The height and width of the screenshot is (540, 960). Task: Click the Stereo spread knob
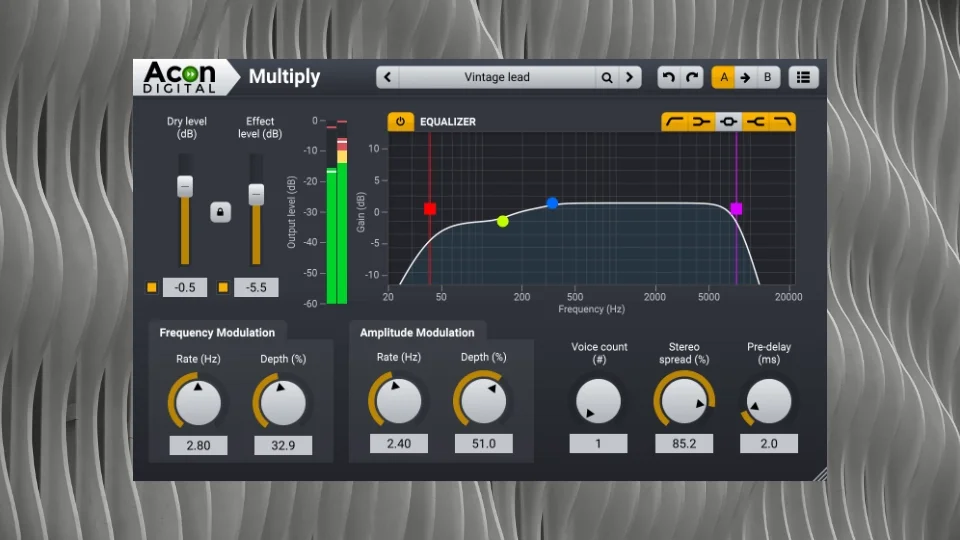[684, 400]
